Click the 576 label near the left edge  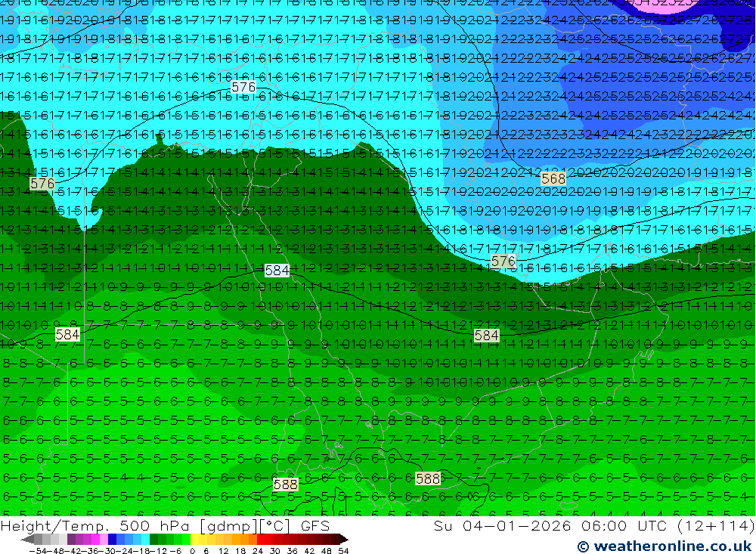(42, 183)
